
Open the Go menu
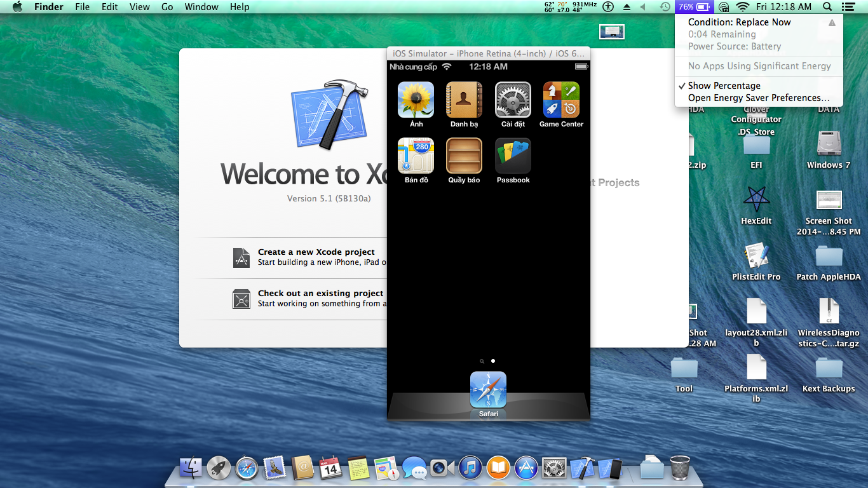[x=167, y=7]
